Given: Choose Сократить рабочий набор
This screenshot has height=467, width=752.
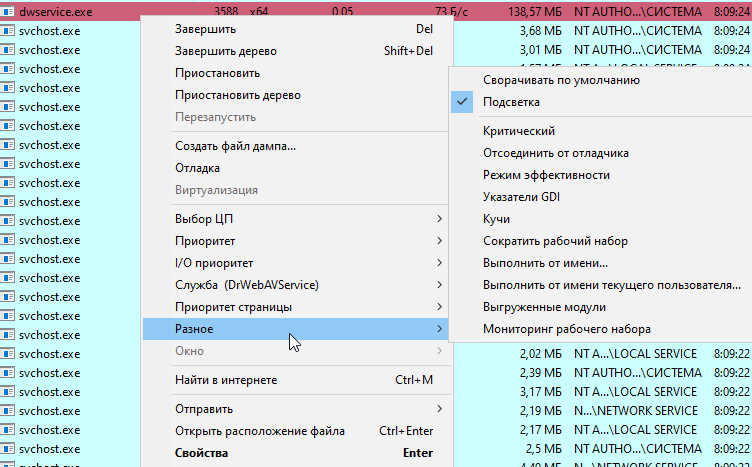Looking at the screenshot, I should tap(555, 241).
